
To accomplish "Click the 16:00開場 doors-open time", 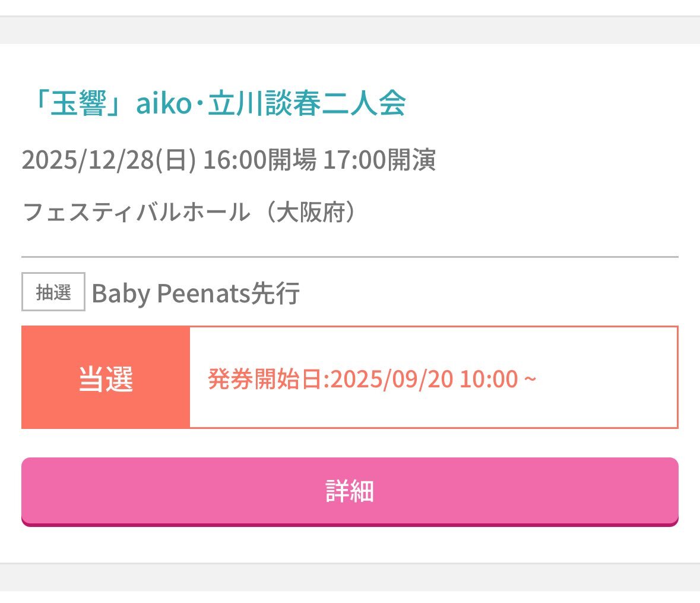I will (x=260, y=160).
